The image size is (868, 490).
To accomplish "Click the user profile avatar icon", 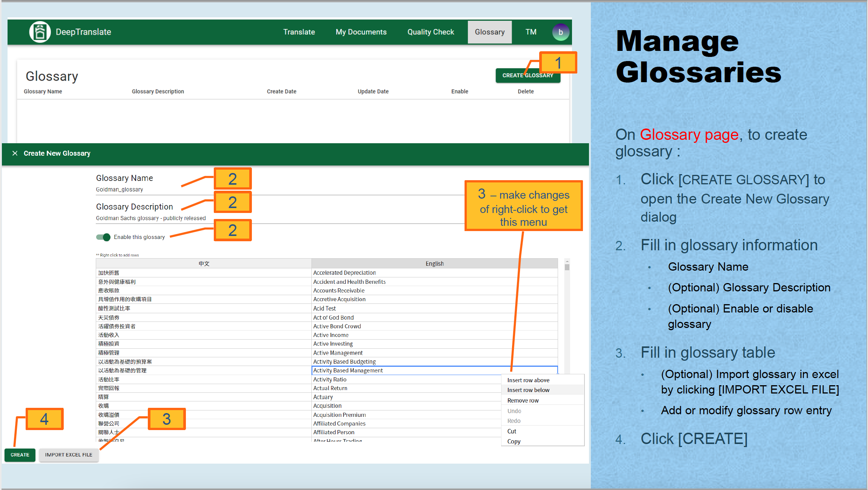I will 560,32.
